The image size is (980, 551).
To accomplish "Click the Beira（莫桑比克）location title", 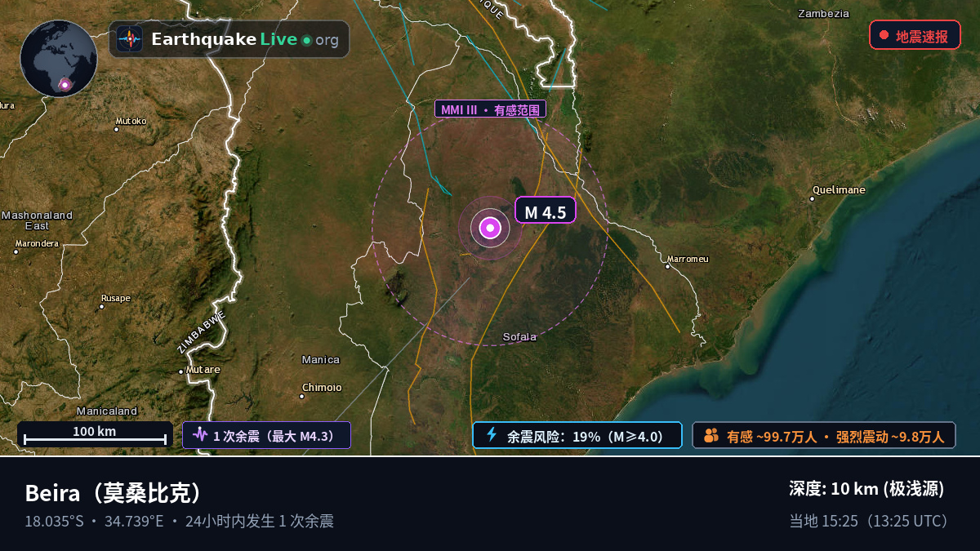I will click(x=114, y=494).
